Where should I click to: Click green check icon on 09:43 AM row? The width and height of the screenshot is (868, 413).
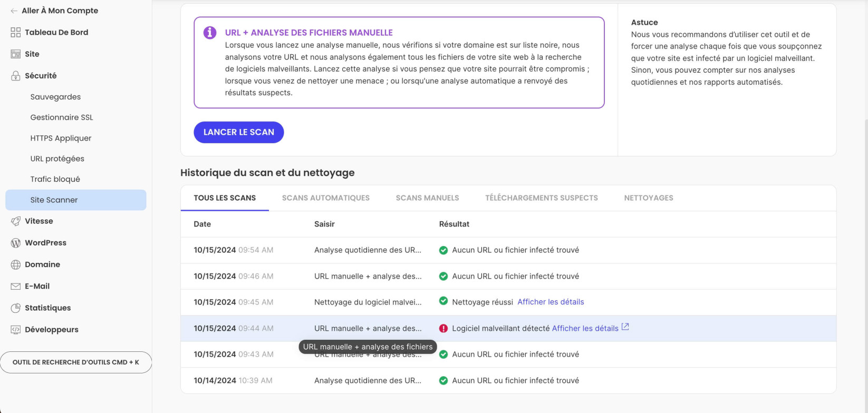(443, 354)
